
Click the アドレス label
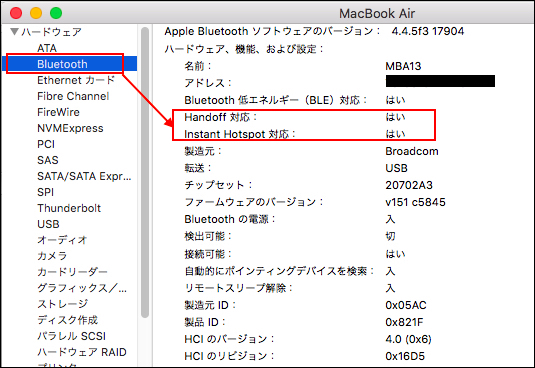[x=208, y=83]
